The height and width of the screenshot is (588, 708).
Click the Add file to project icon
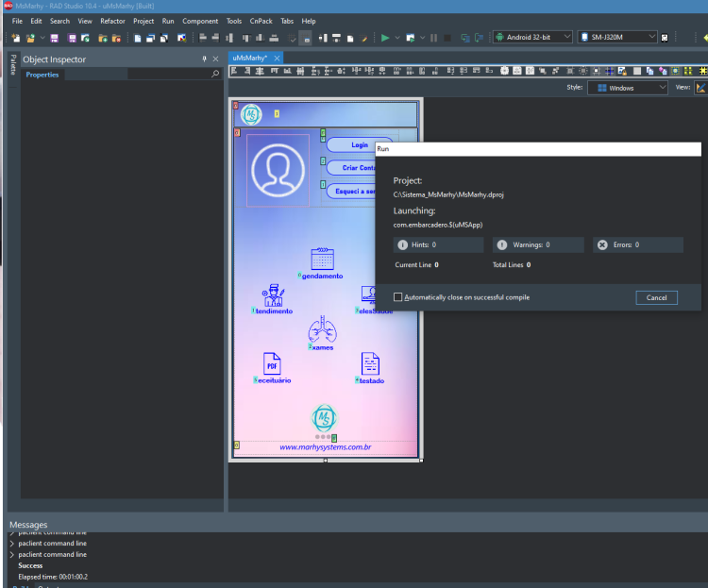(103, 38)
